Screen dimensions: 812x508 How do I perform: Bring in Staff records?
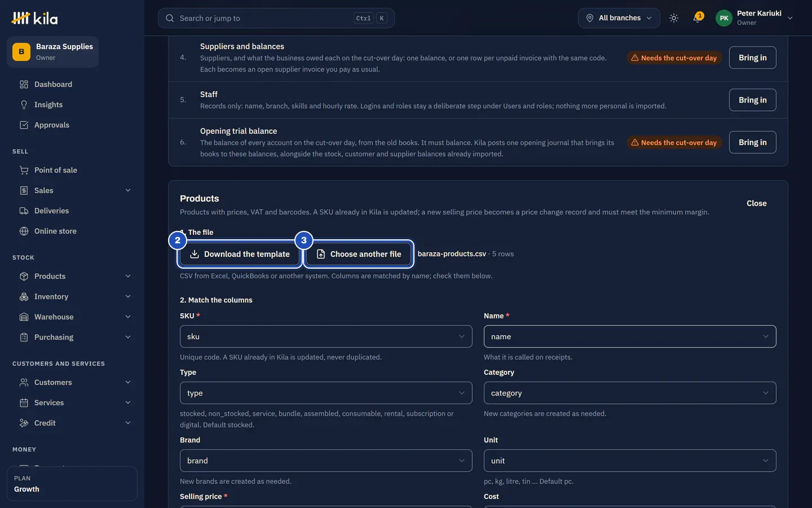click(x=752, y=100)
